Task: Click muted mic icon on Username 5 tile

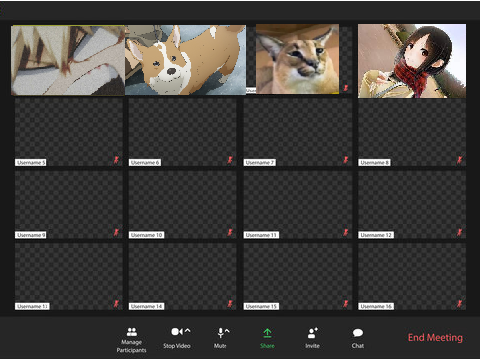Action: (116, 160)
